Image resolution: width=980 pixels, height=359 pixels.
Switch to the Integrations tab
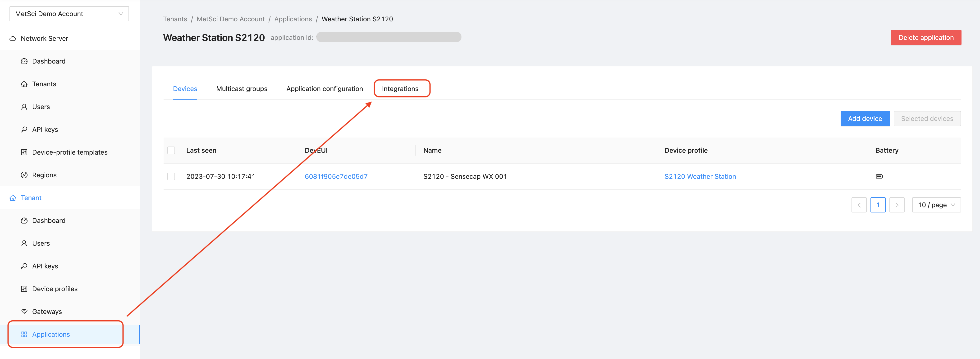(400, 89)
